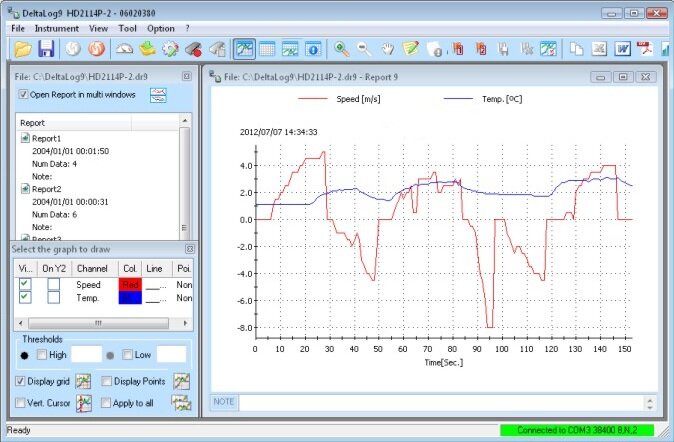Click the red color swatch for Speed
This screenshot has width=674, height=442.
(130, 284)
